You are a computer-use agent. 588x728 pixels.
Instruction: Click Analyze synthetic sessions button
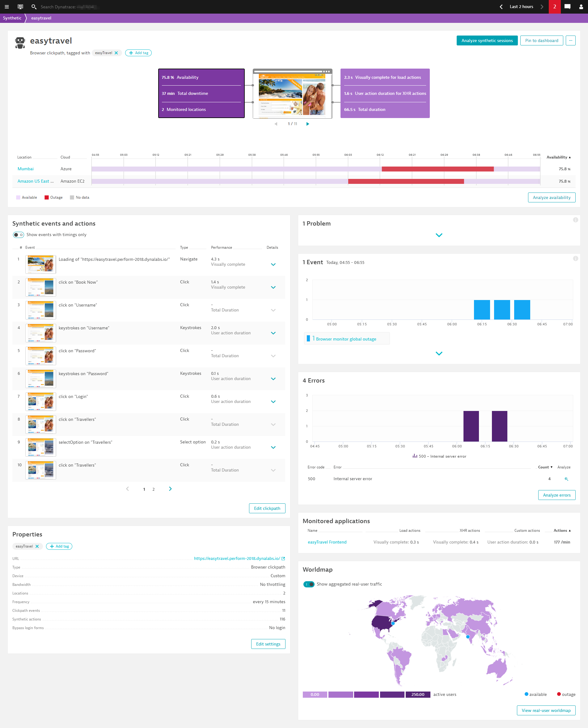pyautogui.click(x=487, y=41)
